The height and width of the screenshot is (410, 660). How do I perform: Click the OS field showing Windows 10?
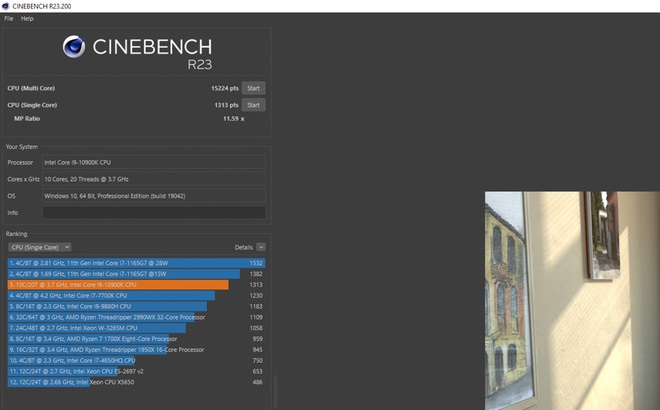coord(154,196)
